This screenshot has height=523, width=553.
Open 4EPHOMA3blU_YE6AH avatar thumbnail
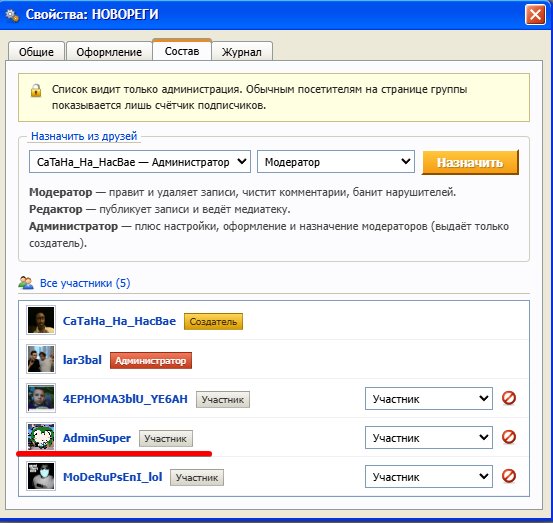[41, 398]
